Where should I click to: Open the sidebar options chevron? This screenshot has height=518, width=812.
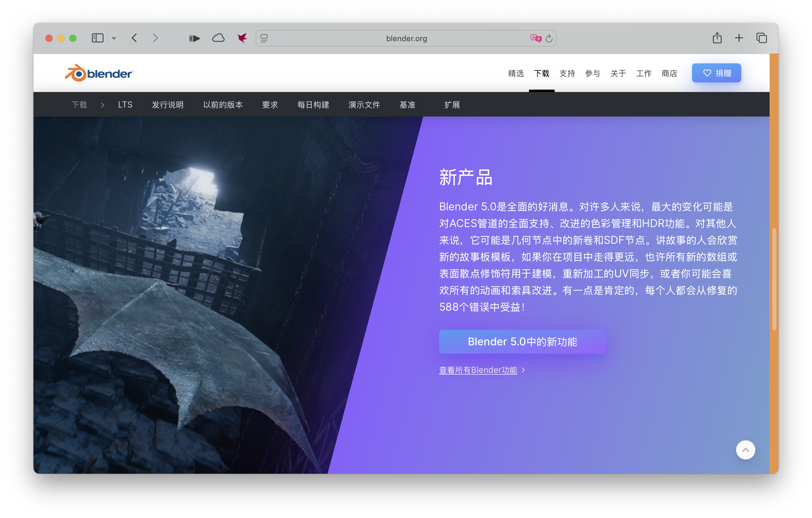tap(114, 38)
